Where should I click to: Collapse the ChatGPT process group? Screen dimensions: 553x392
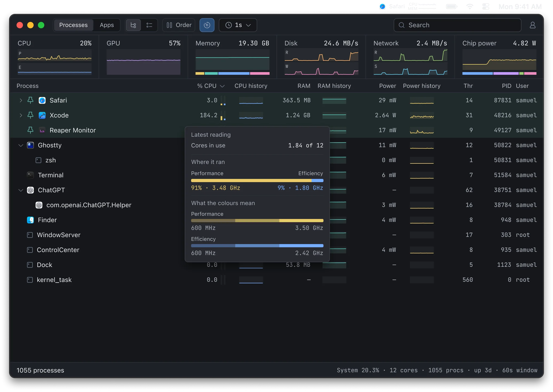point(21,190)
